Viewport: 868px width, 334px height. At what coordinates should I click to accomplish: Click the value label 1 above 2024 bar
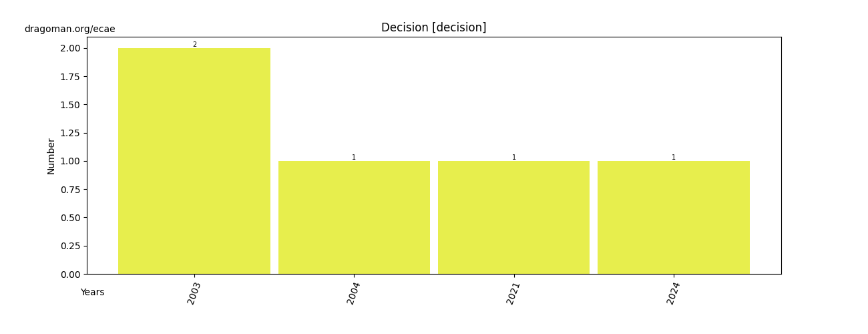point(674,158)
